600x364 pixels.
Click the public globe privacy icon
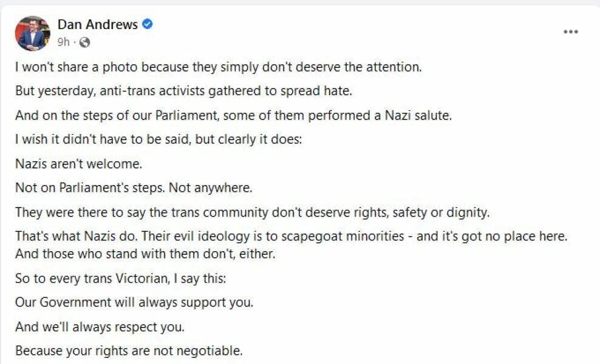click(x=85, y=42)
